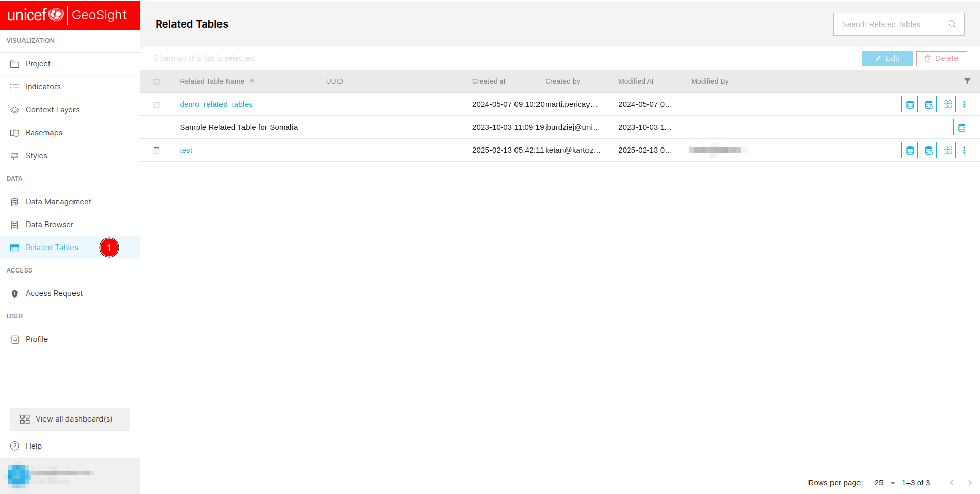Click the search magnifier icon
This screenshot has width=980, height=494.
952,24
